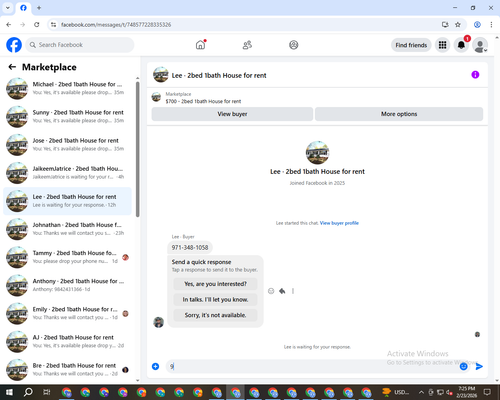
Task: Send the message with arrow icon
Action: pyautogui.click(x=479, y=367)
